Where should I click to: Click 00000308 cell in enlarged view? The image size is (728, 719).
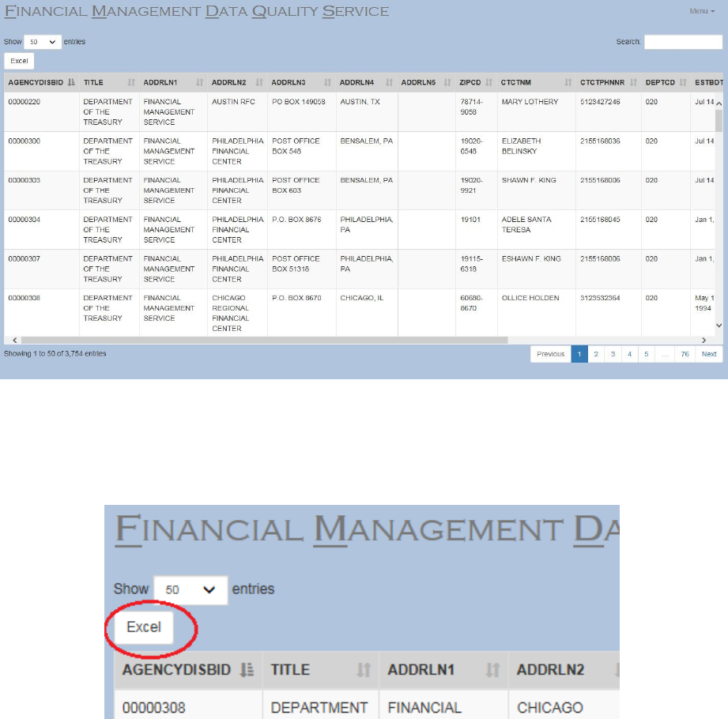click(188, 705)
